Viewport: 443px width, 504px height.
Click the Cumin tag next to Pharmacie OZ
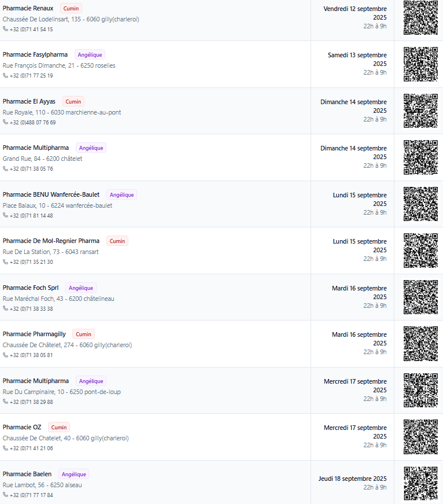click(59, 428)
